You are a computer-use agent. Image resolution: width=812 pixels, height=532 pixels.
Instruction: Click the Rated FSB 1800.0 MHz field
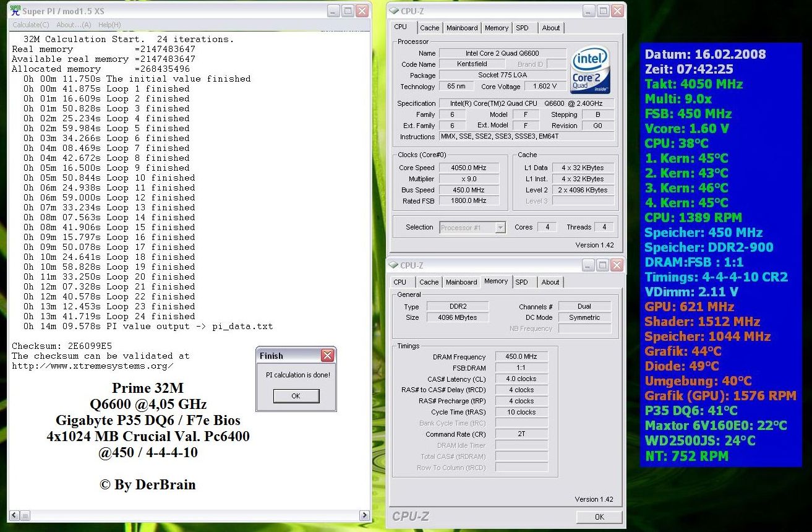tap(468, 201)
